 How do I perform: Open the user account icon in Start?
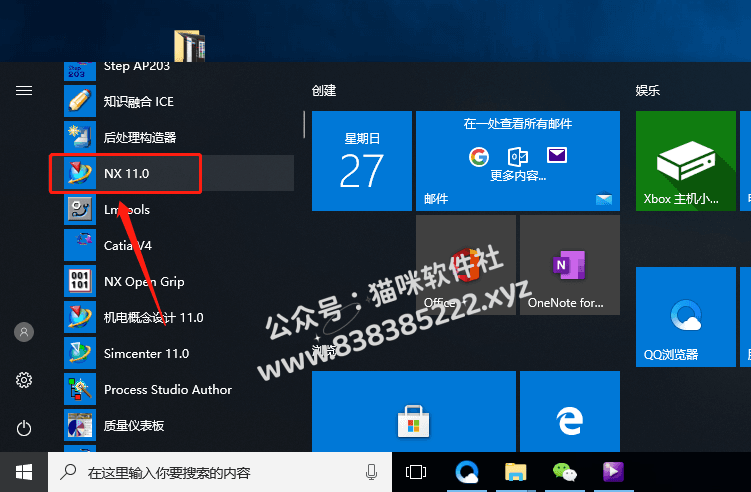[24, 332]
